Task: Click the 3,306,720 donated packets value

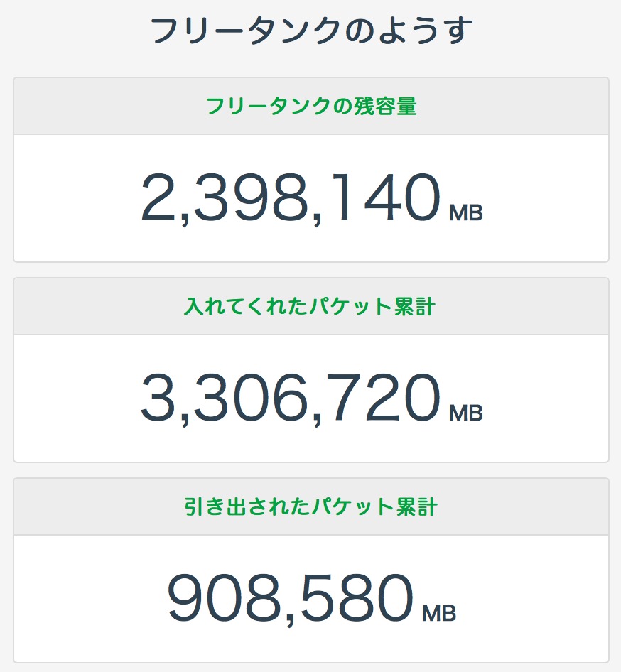Action: (x=290, y=399)
